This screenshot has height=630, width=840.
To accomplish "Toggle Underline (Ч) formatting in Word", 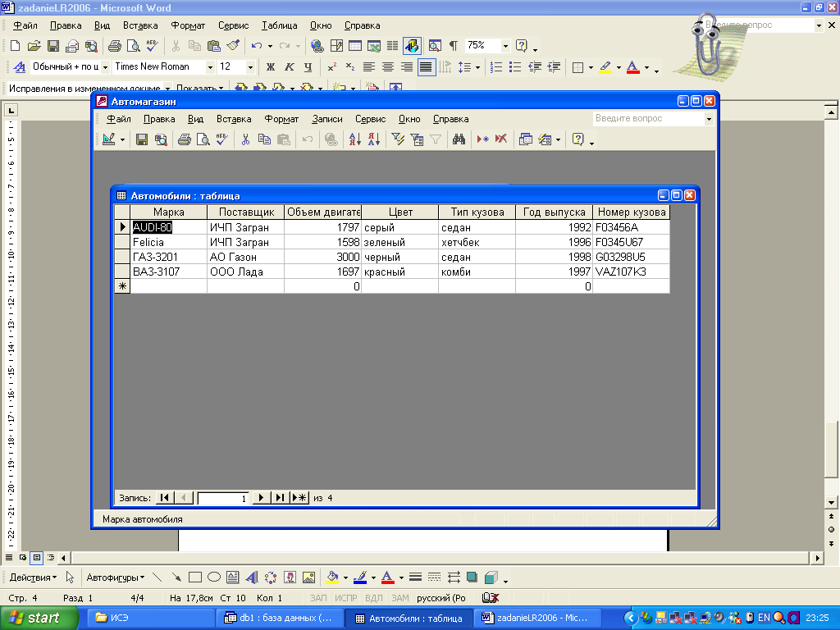I will point(308,67).
